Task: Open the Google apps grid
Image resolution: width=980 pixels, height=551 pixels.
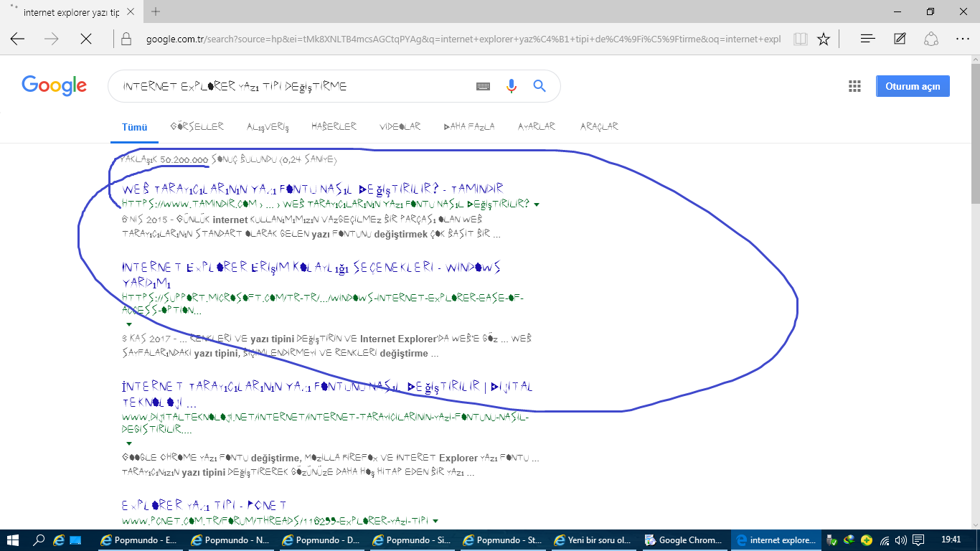Action: (x=854, y=86)
